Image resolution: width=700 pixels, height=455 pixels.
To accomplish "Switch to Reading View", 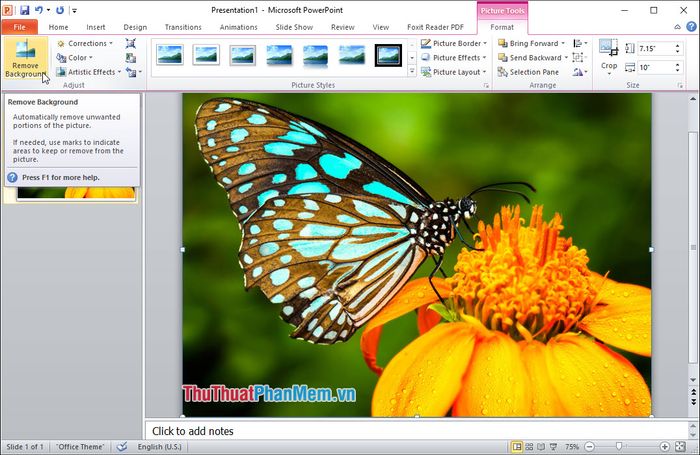I will (541, 447).
